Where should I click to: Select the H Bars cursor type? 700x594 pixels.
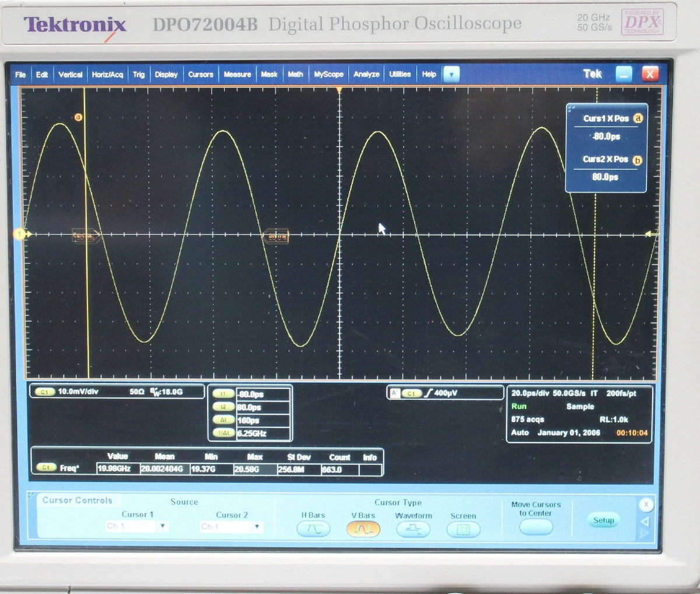[313, 529]
